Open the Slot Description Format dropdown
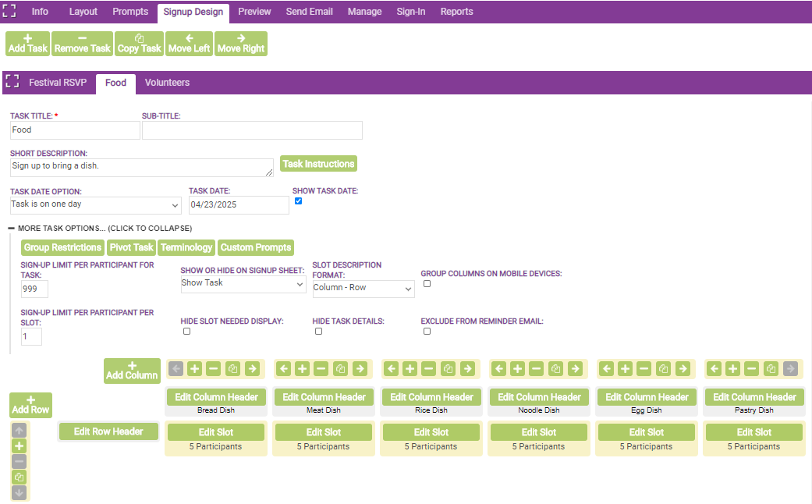 pyautogui.click(x=363, y=289)
